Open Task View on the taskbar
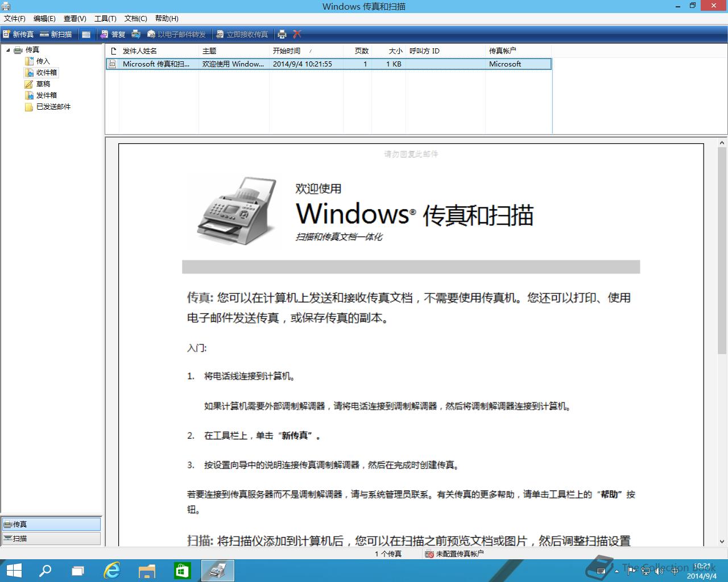 (x=78, y=571)
